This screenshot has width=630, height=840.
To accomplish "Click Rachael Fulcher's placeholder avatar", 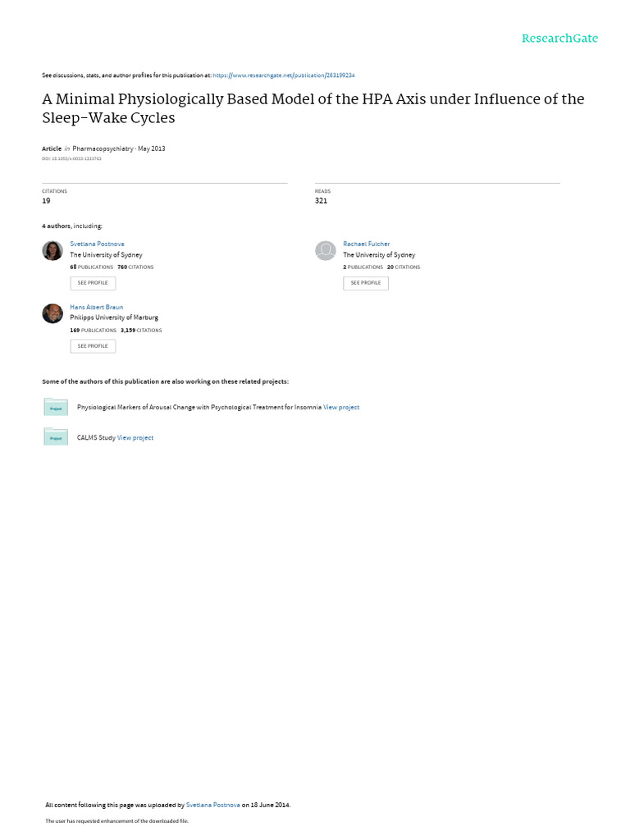I will point(325,250).
